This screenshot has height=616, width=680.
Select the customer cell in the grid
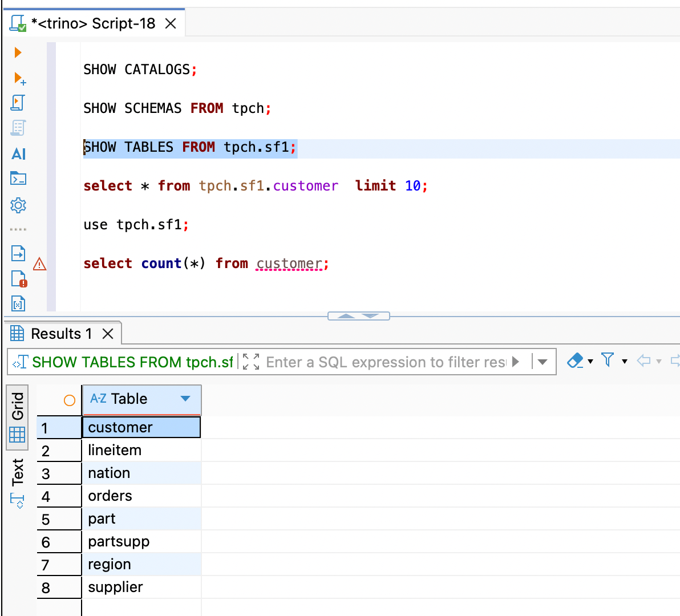[141, 427]
